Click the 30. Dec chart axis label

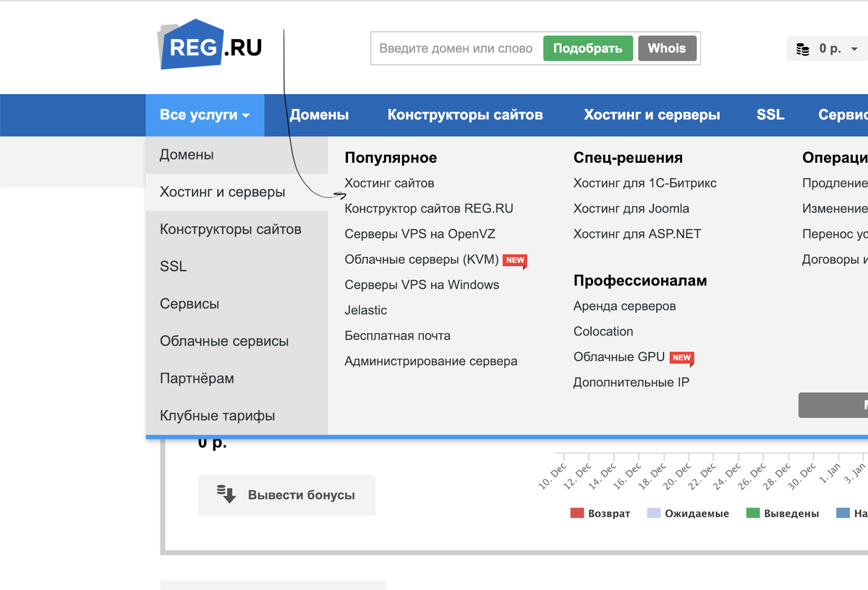point(801,478)
